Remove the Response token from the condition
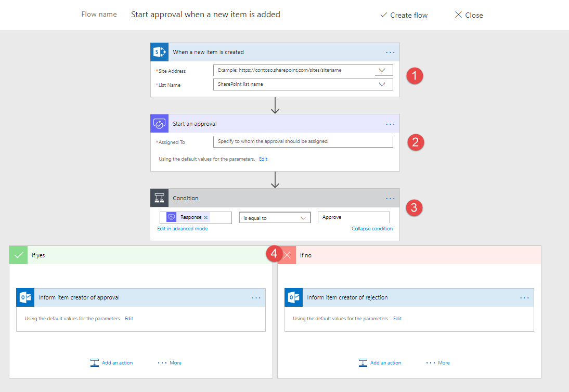569x392 pixels. [x=206, y=217]
